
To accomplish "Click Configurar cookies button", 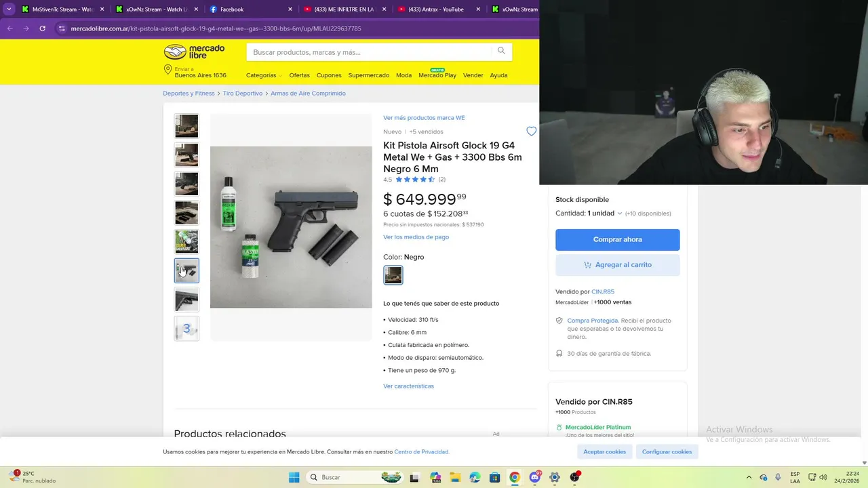I will coord(667,451).
